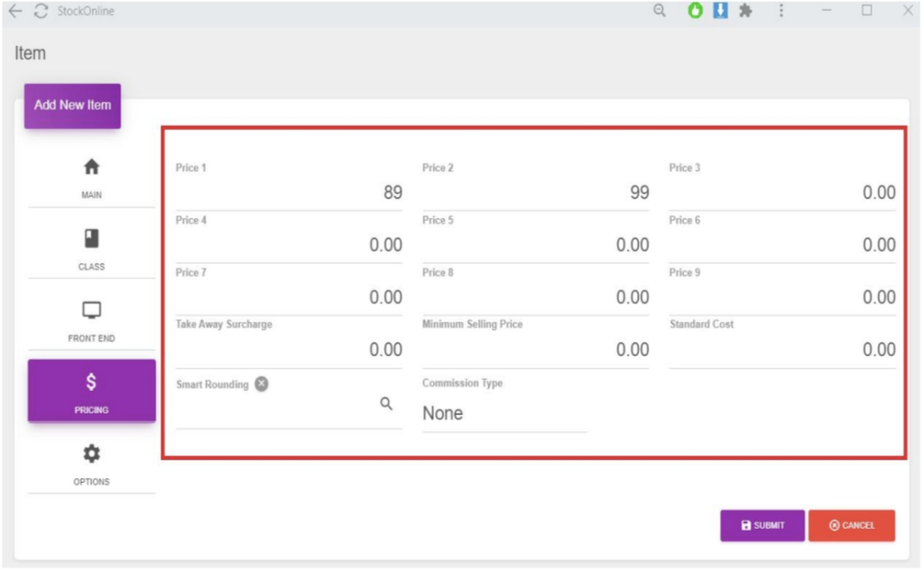Open the three-dot browser menu
924x574 pixels.
pyautogui.click(x=781, y=11)
